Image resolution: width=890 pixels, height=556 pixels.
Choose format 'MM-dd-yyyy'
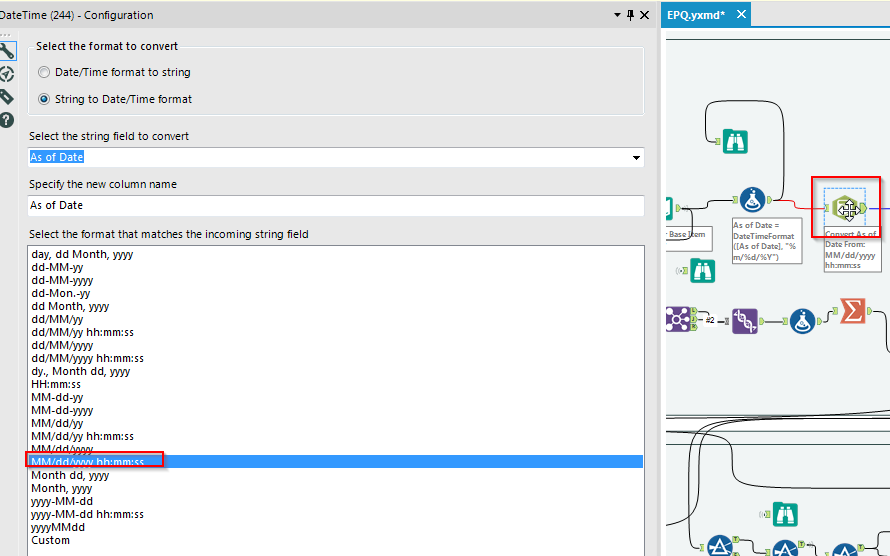coord(62,411)
